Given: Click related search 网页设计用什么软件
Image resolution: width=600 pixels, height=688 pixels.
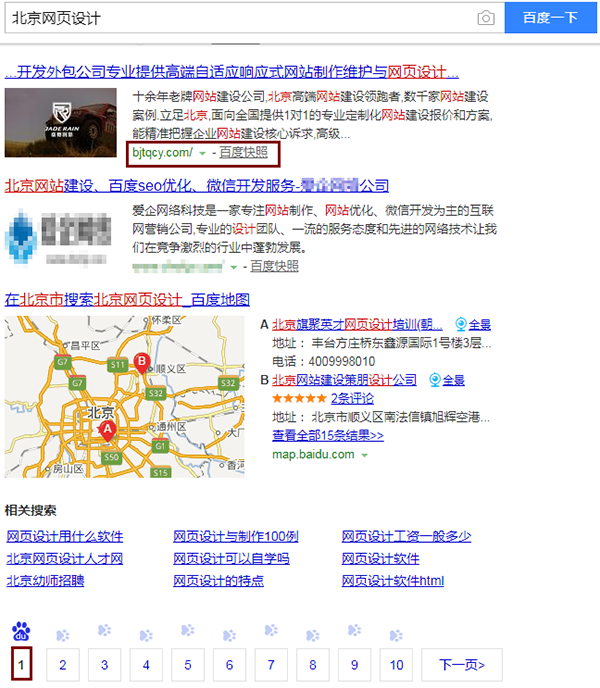Looking at the screenshot, I should [64, 536].
